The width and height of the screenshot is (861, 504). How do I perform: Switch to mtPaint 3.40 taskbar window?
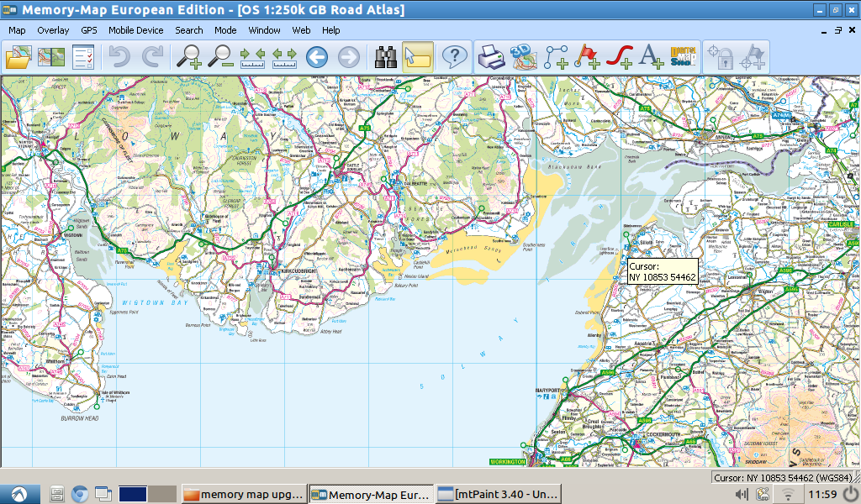(499, 494)
